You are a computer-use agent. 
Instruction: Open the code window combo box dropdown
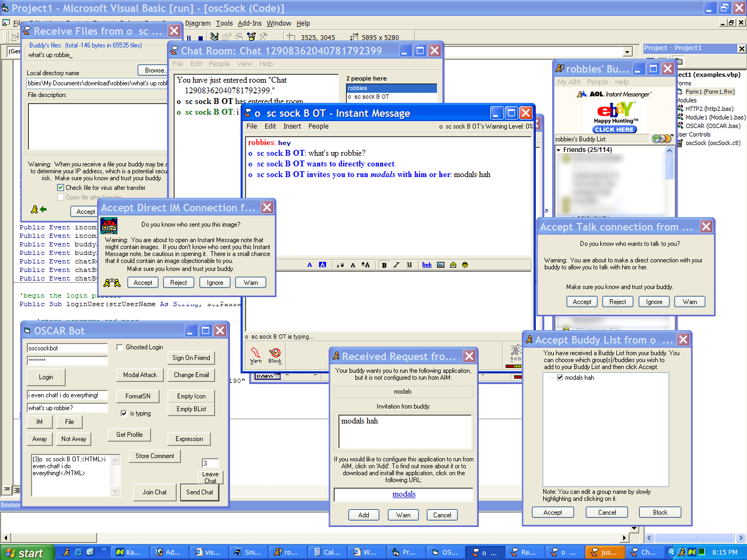(x=628, y=52)
